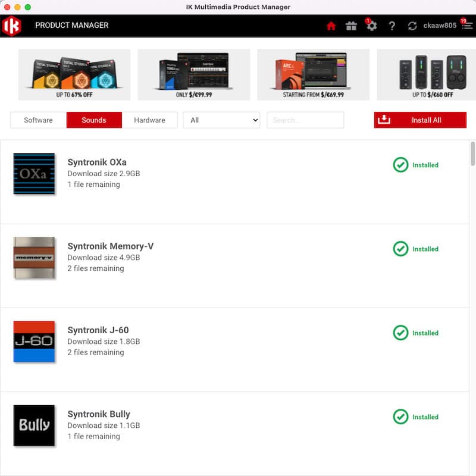The height and width of the screenshot is (476, 476).
Task: Click the Syntronik J-60 thumbnail
Action: pos(34,342)
